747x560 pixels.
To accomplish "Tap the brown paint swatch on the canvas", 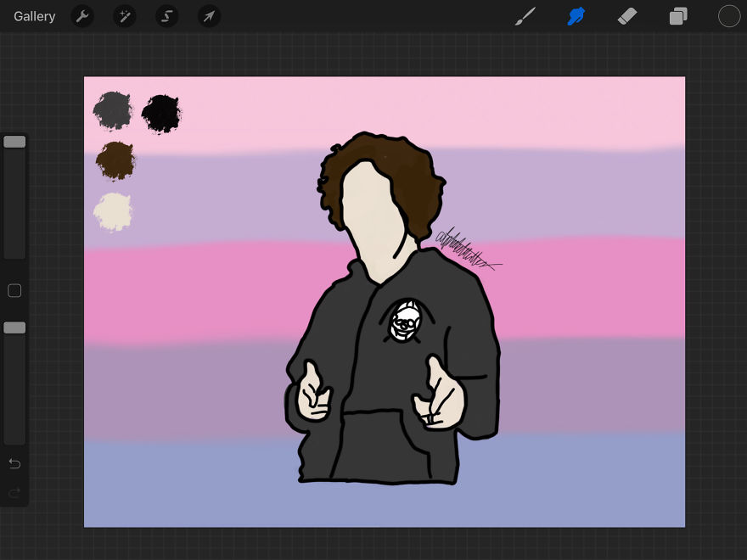I will tap(115, 160).
